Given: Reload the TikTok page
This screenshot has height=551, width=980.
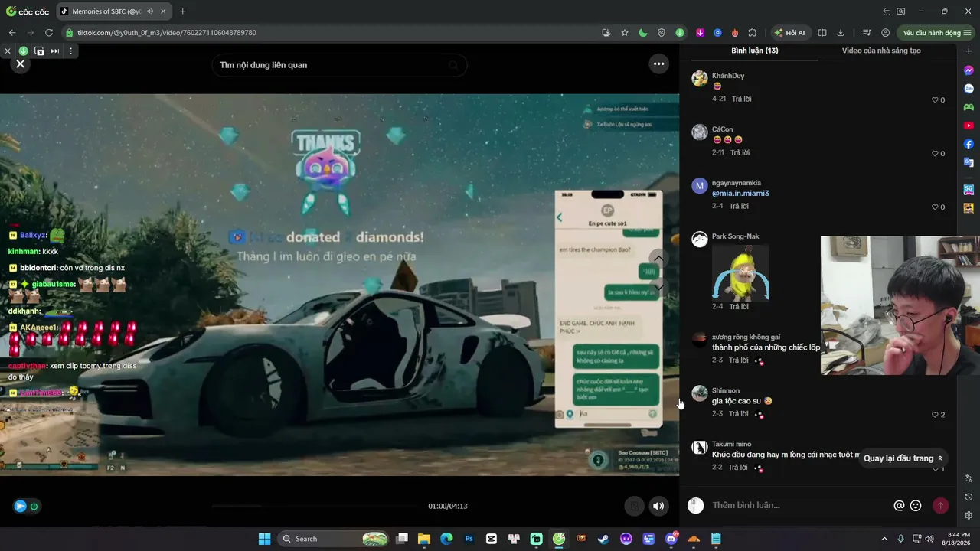Looking at the screenshot, I should pos(49,33).
